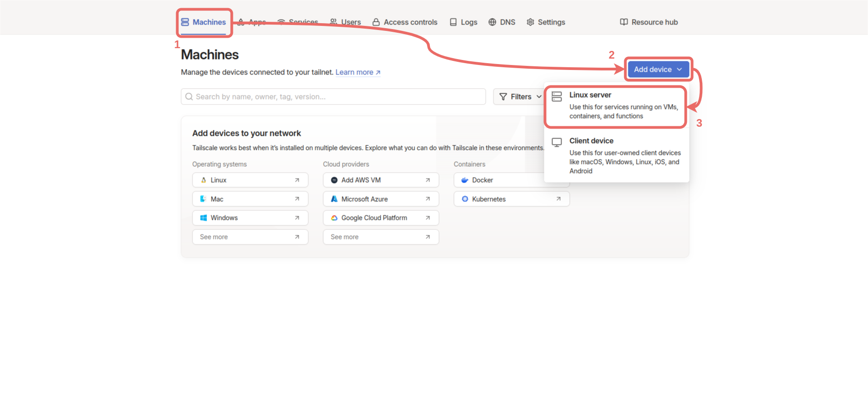Open the Linux install guide
The image size is (868, 403).
[x=250, y=180]
